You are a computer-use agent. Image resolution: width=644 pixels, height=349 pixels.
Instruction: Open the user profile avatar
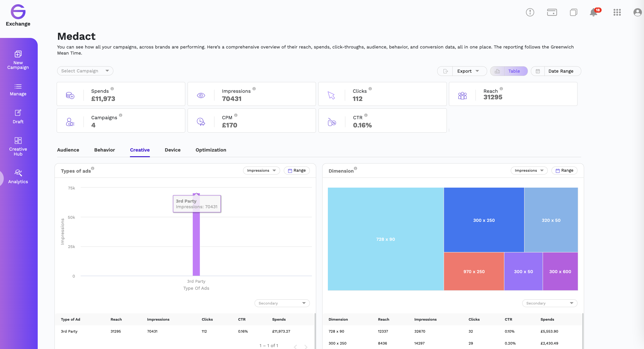click(637, 12)
